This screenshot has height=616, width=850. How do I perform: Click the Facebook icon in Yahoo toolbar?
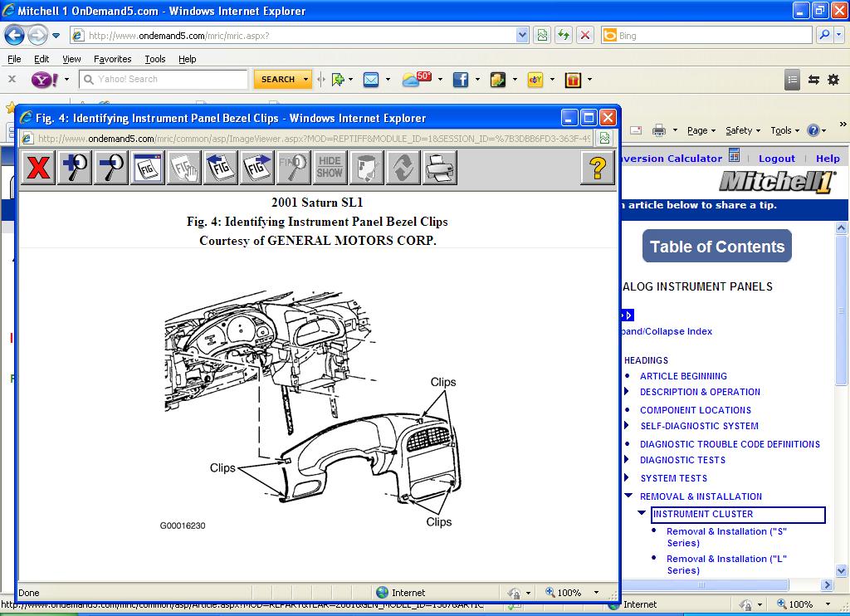(x=460, y=80)
